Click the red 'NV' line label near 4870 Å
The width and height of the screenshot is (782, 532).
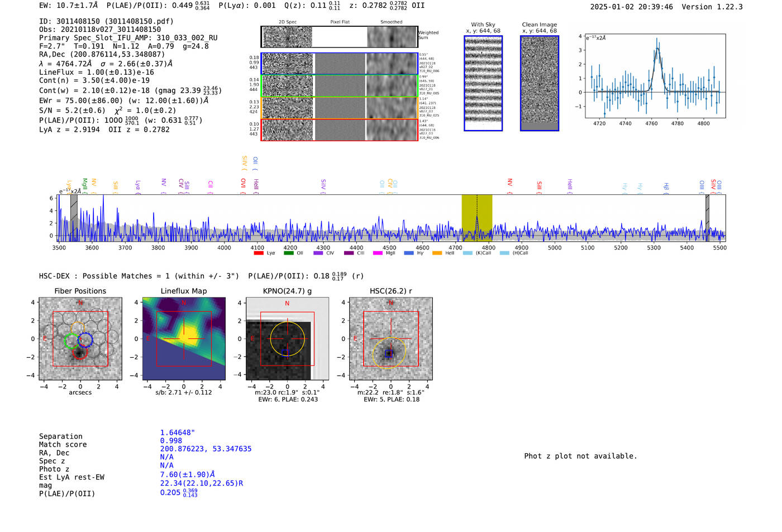click(x=510, y=183)
